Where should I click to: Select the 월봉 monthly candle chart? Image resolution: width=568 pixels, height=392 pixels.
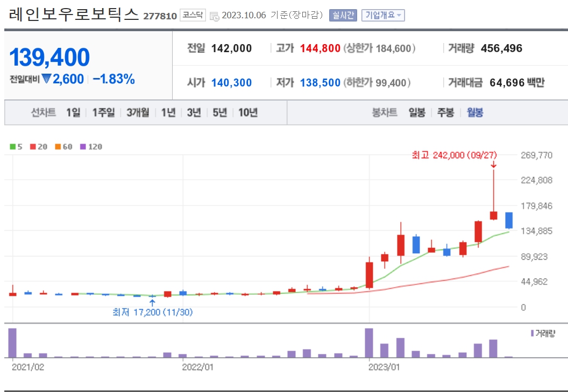tap(475, 112)
